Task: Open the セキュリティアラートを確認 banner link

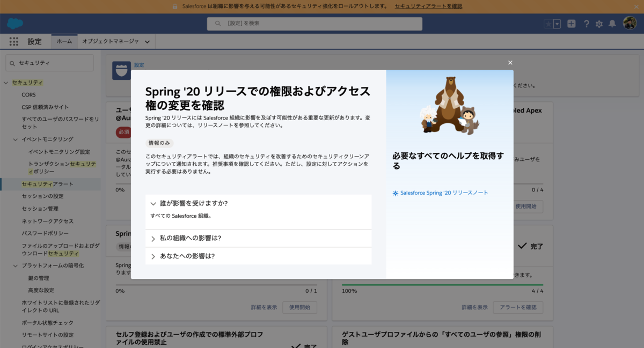Action: coord(428,6)
